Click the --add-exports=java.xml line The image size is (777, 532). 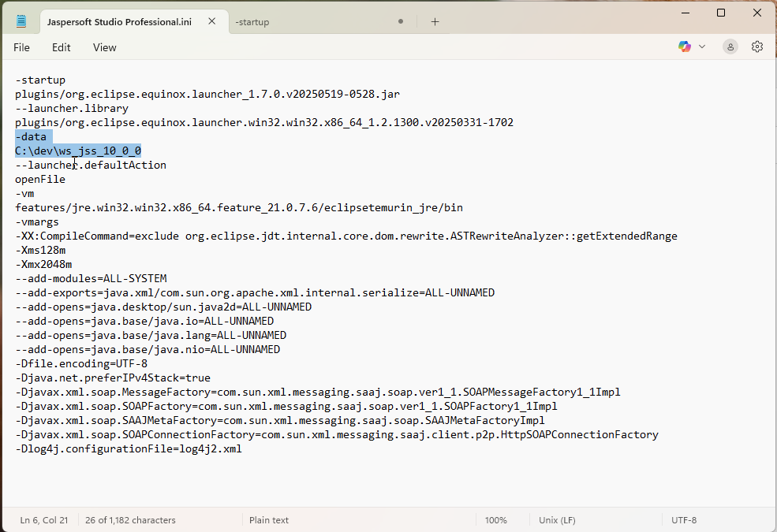255,292
